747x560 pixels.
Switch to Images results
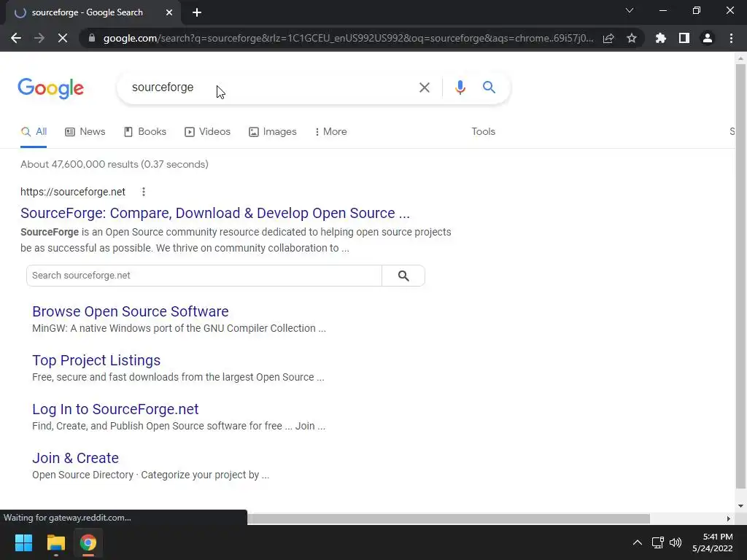[x=273, y=132]
